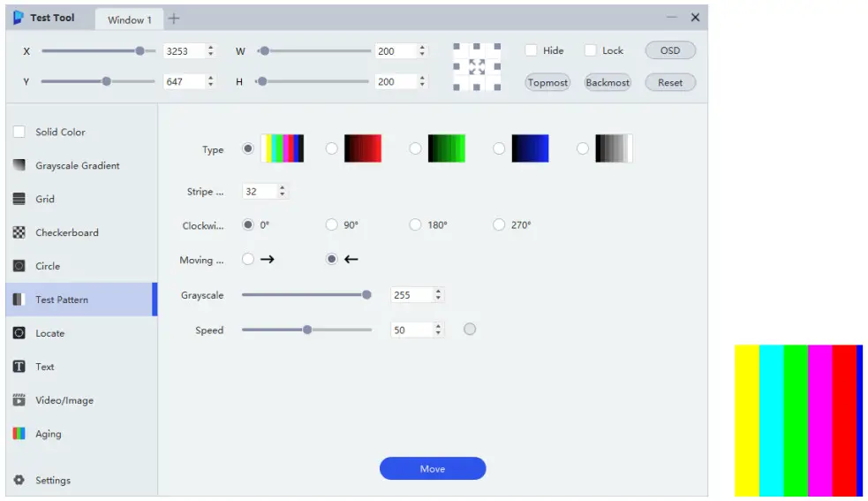
Task: Select green gradient type radio button
Action: (x=415, y=148)
